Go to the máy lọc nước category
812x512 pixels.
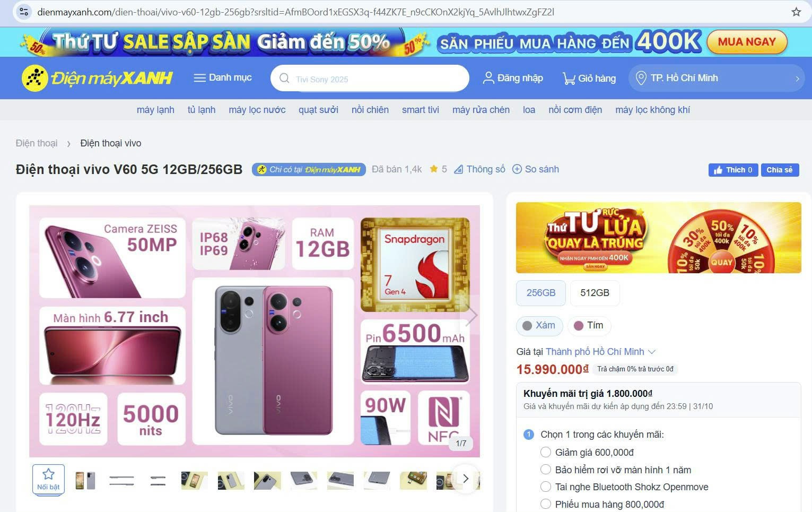(257, 110)
